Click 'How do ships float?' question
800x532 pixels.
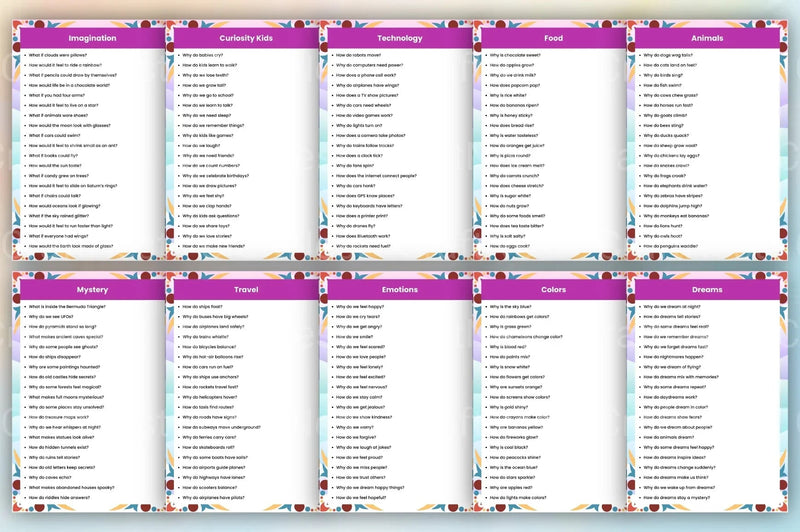coord(202,307)
